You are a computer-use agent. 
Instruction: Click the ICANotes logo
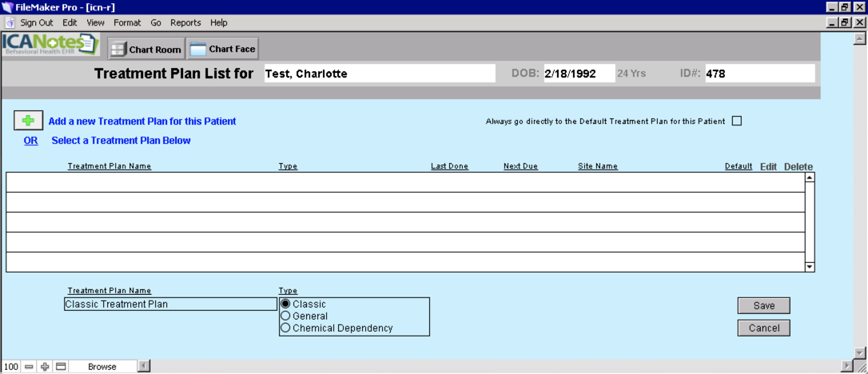(51, 45)
